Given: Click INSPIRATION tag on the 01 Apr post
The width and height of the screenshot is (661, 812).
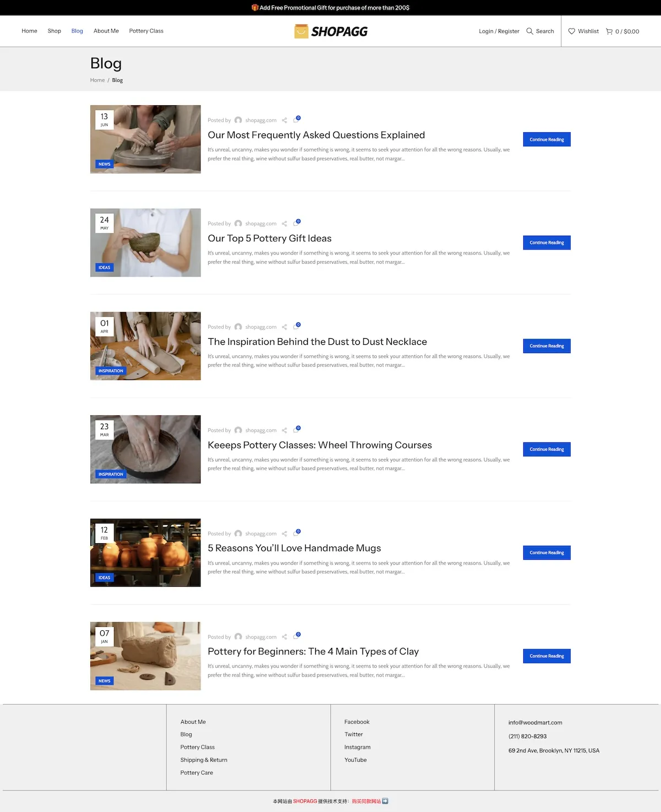Looking at the screenshot, I should [x=111, y=371].
